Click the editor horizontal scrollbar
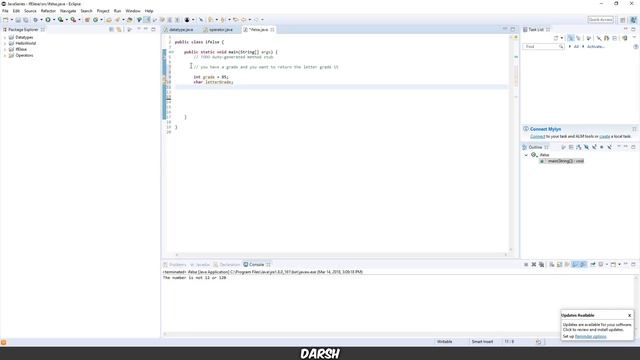The height and width of the screenshot is (360, 640). click(341, 255)
